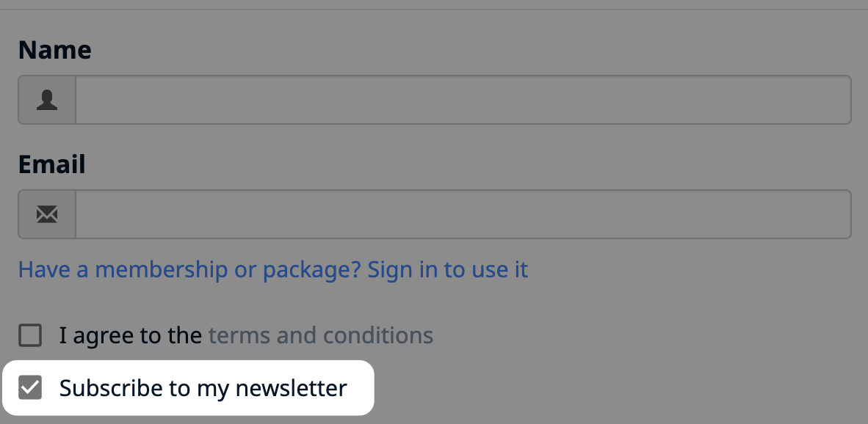
Task: Click 'Have a membership or package?' link
Action: pos(190,270)
